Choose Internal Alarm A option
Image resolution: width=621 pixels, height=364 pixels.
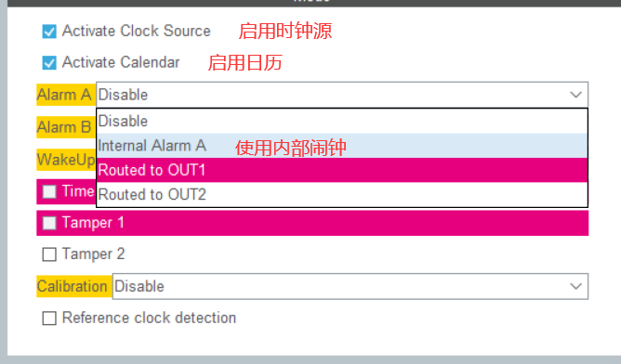coord(342,146)
